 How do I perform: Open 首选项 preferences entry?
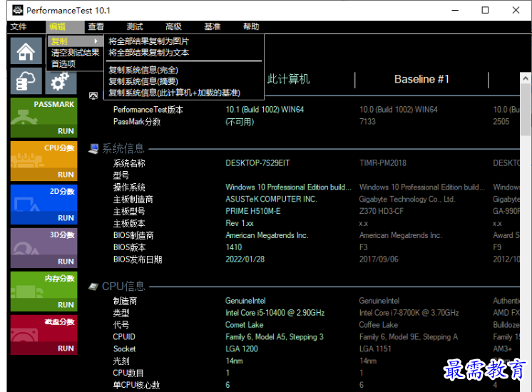click(x=75, y=63)
